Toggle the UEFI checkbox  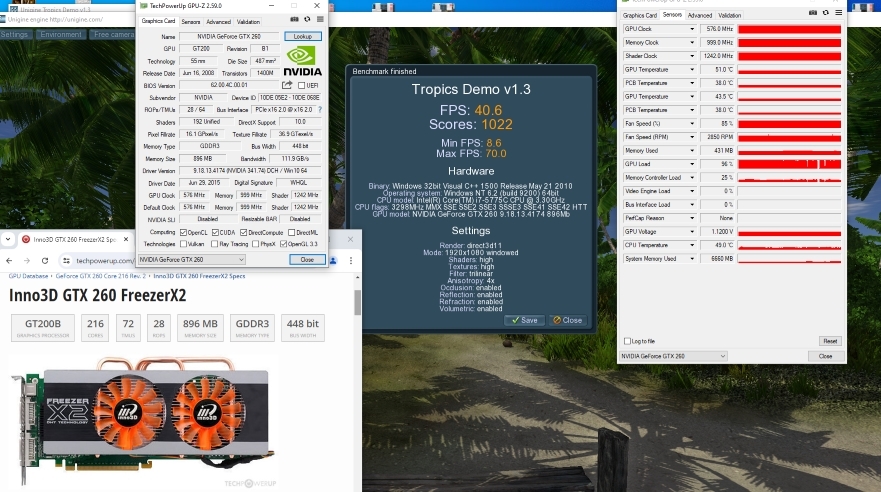(302, 85)
